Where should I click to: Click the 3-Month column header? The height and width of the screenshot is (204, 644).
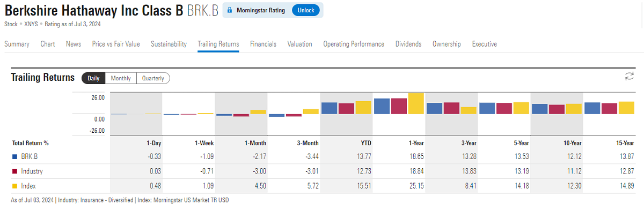point(308,143)
